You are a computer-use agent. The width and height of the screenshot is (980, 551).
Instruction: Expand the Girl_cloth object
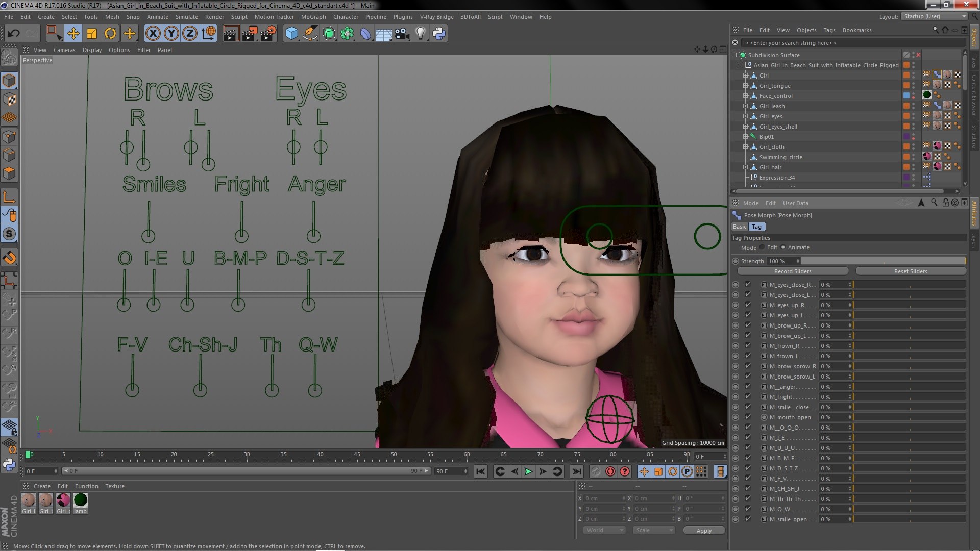point(745,146)
